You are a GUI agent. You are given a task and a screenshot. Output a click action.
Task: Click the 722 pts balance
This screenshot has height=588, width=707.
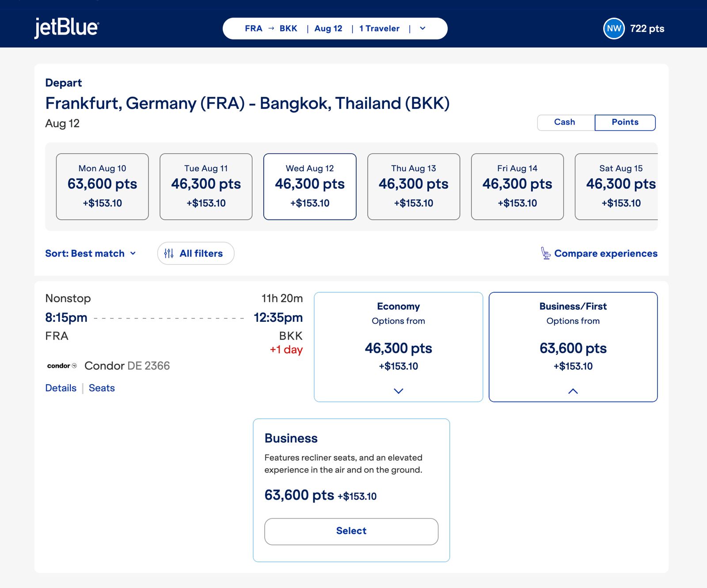[x=647, y=29]
